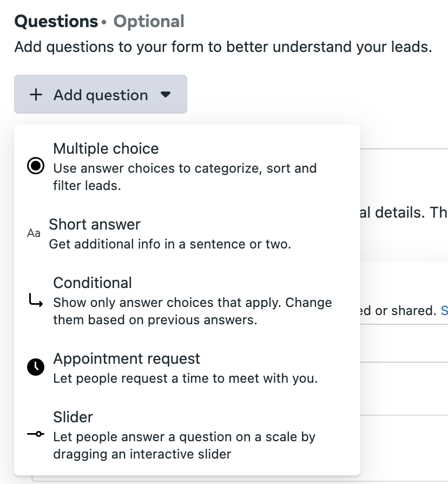Screen dimensions: 448x484
Task: Click the Appointment request clock icon
Action: point(36,367)
